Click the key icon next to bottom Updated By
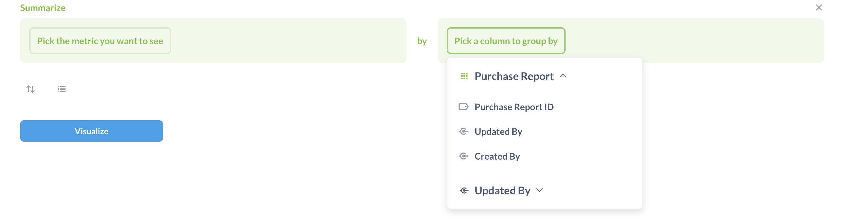The image size is (868, 221). point(464,190)
